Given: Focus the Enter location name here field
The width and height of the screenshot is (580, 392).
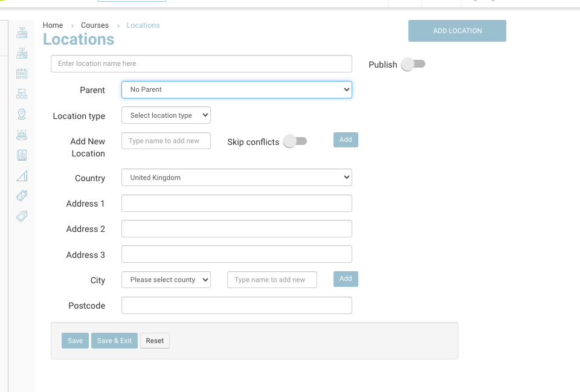Looking at the screenshot, I should pos(201,63).
